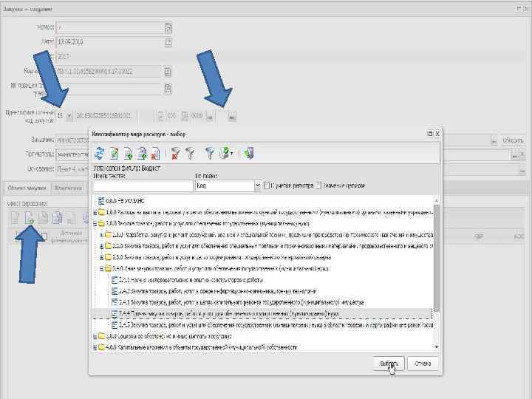Screen dimensions: 532x399
Task: Open the date picker calendar icon
Action: coord(168,42)
